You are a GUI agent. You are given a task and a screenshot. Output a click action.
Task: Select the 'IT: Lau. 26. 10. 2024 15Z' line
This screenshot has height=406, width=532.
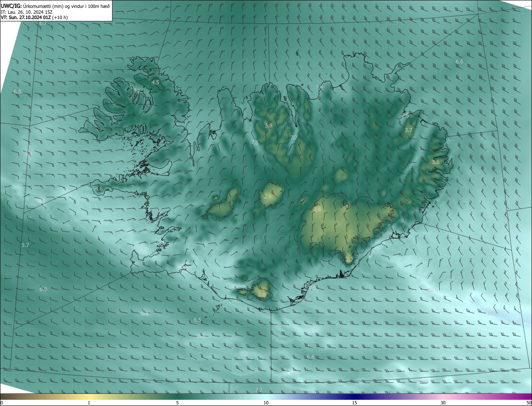pyautogui.click(x=27, y=12)
